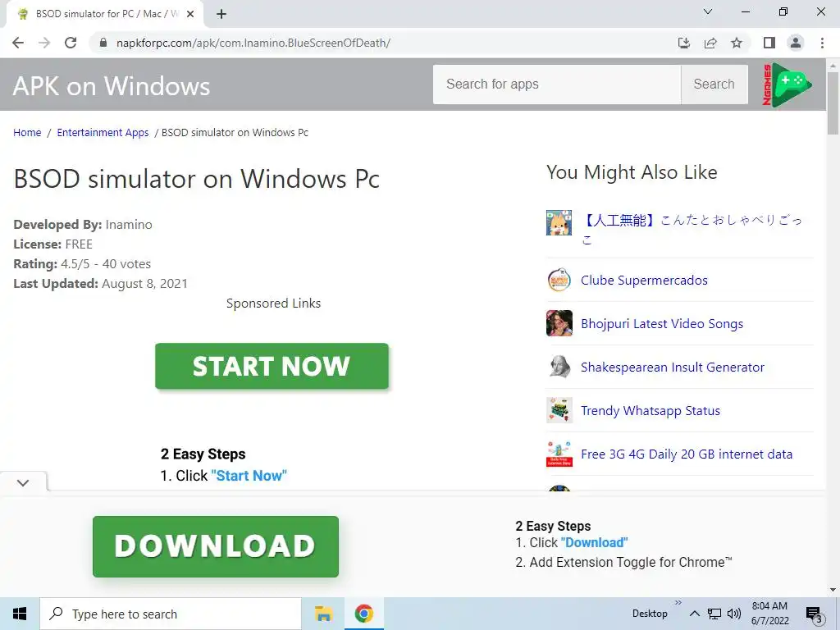Reload the page
The width and height of the screenshot is (840, 630).
(71, 43)
